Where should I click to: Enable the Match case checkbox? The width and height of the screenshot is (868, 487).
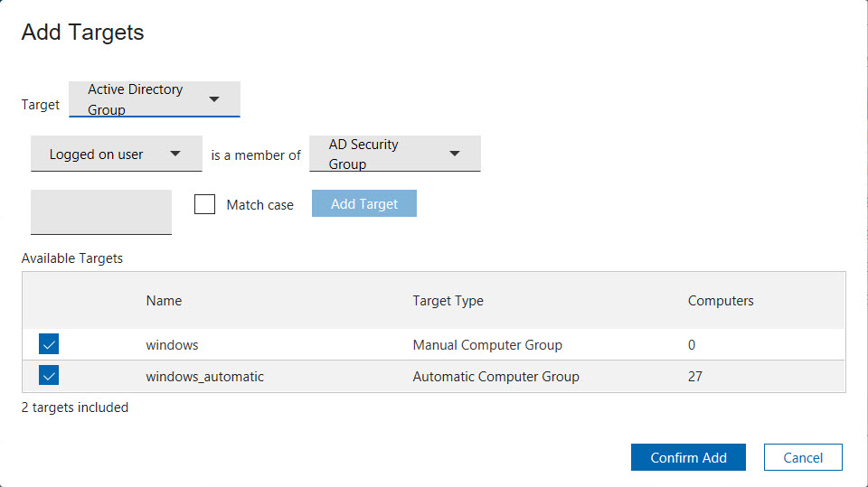205,204
